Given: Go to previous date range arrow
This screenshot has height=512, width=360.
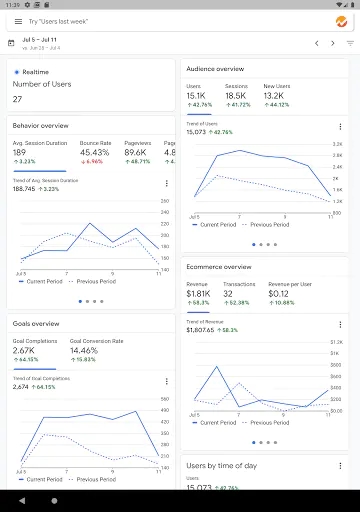Looking at the screenshot, I should (317, 43).
